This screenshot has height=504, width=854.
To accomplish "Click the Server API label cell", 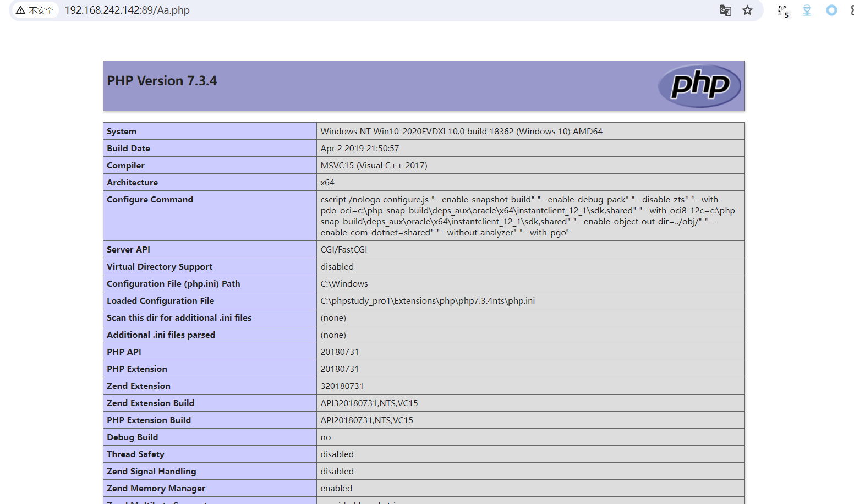I will click(128, 249).
